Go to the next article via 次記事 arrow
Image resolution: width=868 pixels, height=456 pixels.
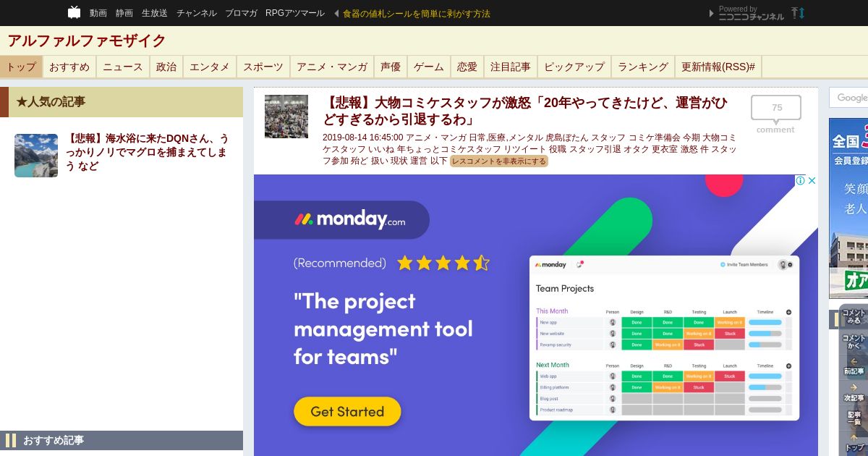click(854, 392)
